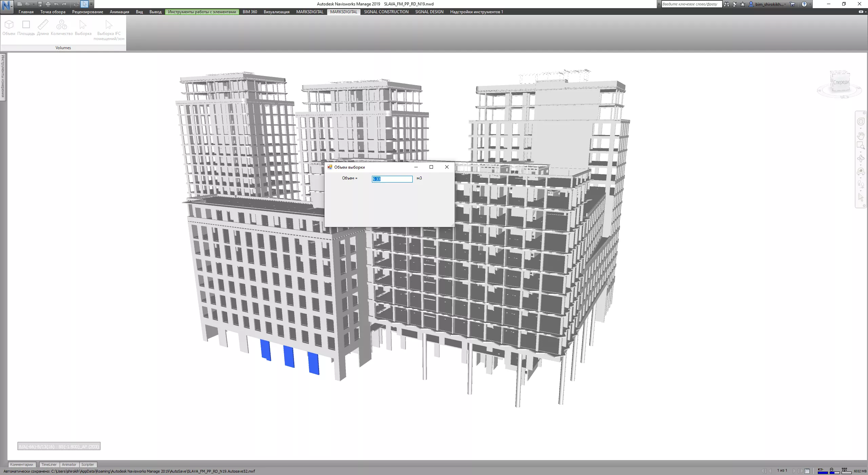Click the Объем volume tool icon
The width and height of the screenshot is (868, 475).
(x=9, y=27)
